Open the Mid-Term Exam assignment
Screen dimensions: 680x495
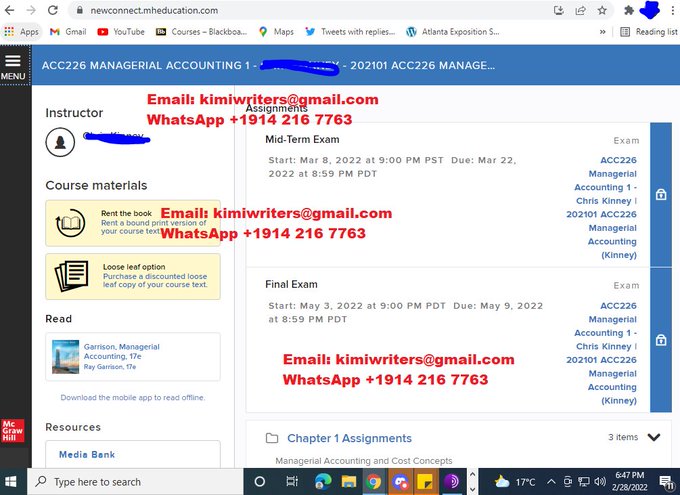tap(302, 139)
